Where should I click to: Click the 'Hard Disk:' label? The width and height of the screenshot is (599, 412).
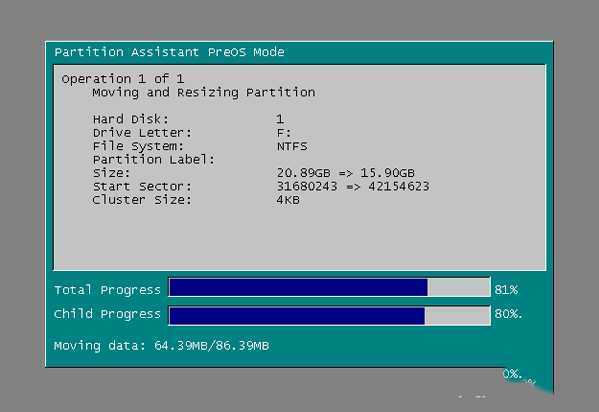[130, 119]
